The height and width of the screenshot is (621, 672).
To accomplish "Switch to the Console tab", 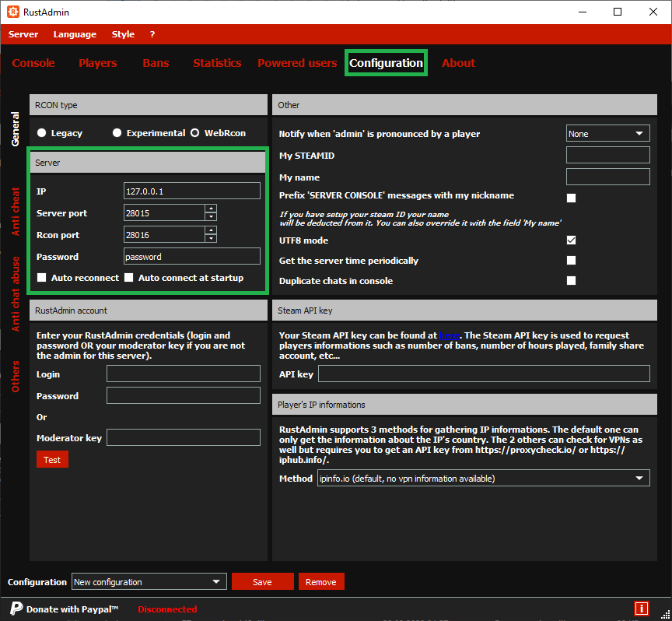I will [33, 63].
